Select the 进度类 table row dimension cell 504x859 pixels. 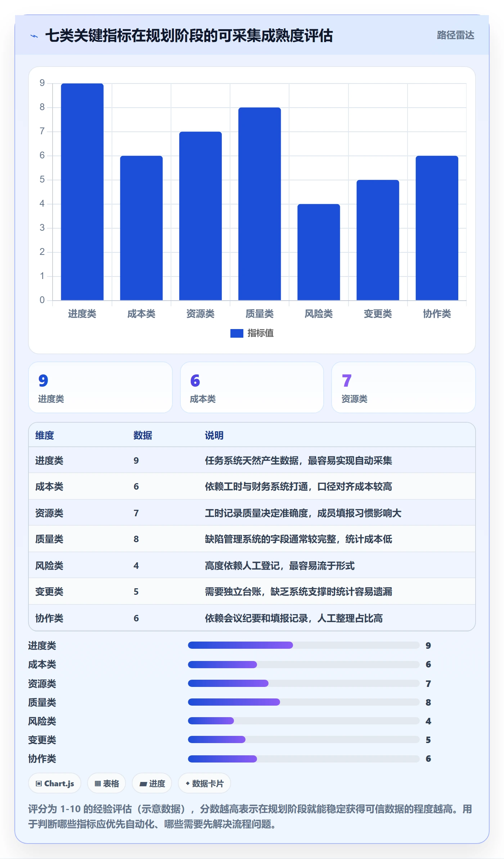pos(49,460)
